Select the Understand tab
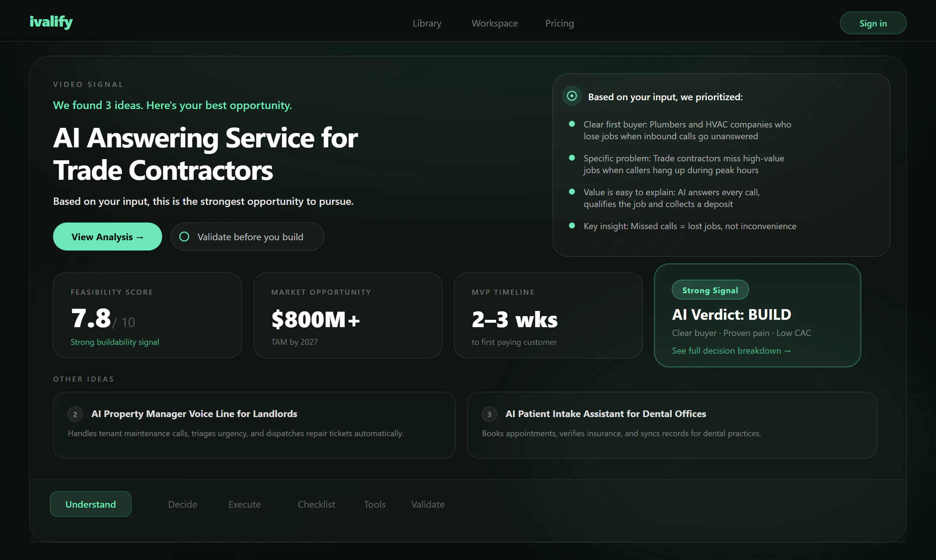Viewport: 936px width, 560px height. pyautogui.click(x=91, y=504)
